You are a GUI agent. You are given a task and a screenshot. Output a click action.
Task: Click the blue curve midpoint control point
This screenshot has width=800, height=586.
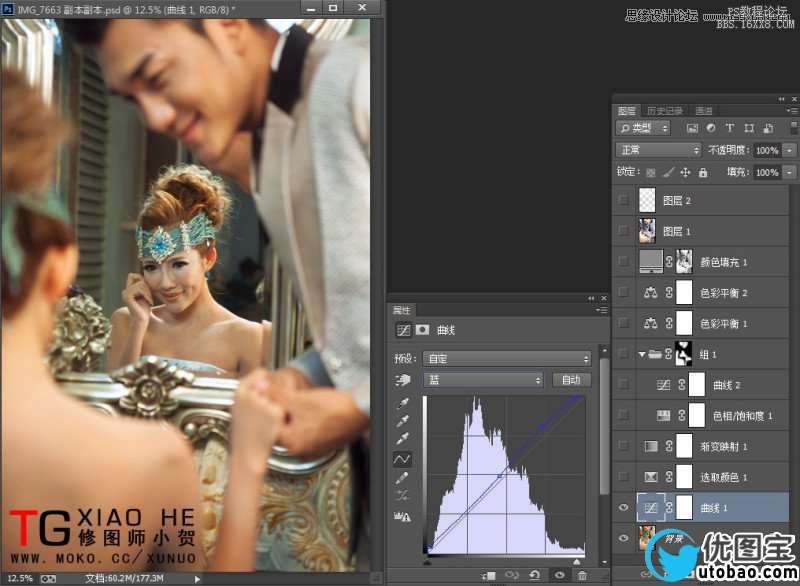[500, 476]
